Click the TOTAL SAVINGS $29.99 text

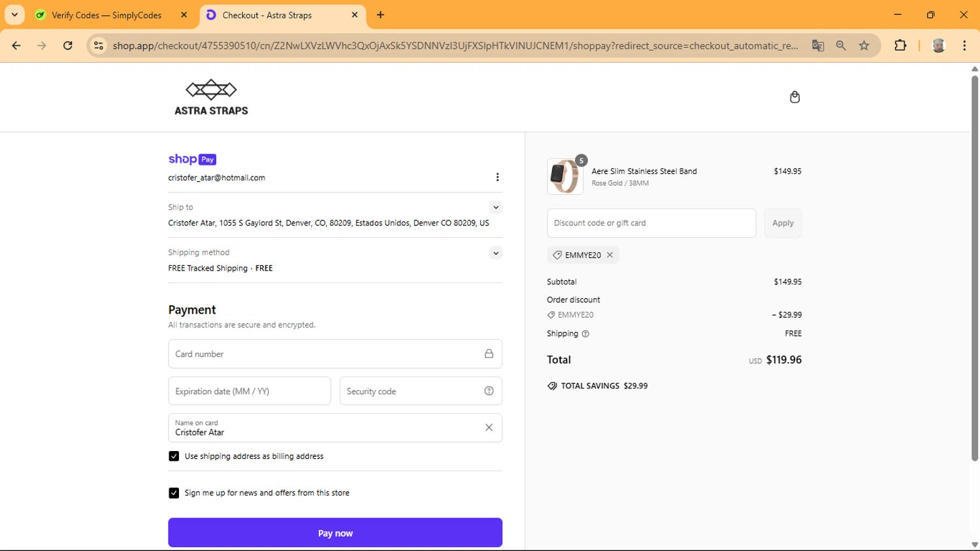pyautogui.click(x=604, y=386)
